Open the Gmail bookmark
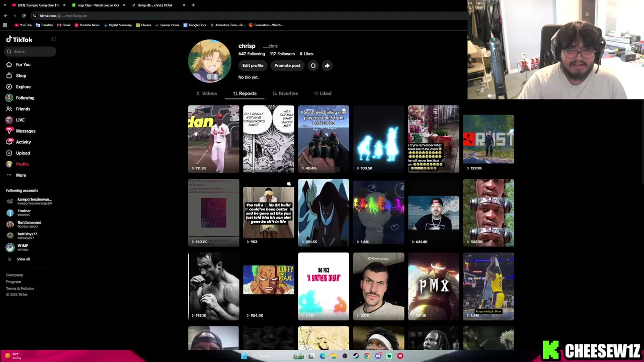Viewport: 644px width, 362px height. (64, 25)
